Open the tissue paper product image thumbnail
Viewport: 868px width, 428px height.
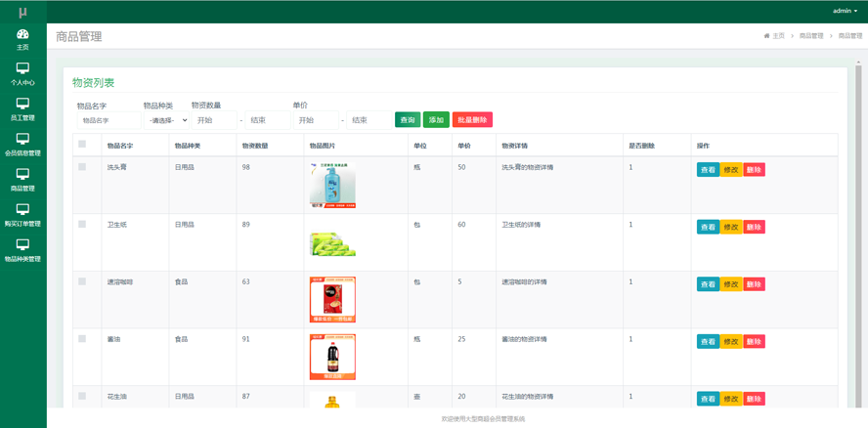(332, 242)
